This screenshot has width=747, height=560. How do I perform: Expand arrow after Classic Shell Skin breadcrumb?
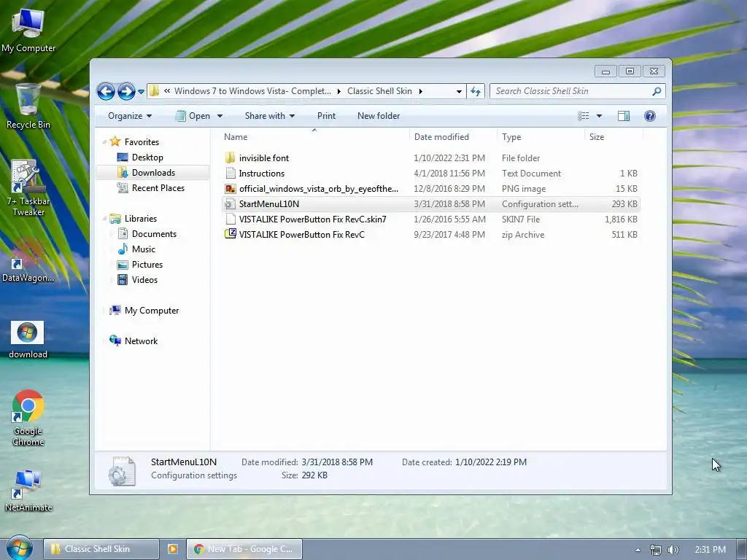[x=421, y=91]
